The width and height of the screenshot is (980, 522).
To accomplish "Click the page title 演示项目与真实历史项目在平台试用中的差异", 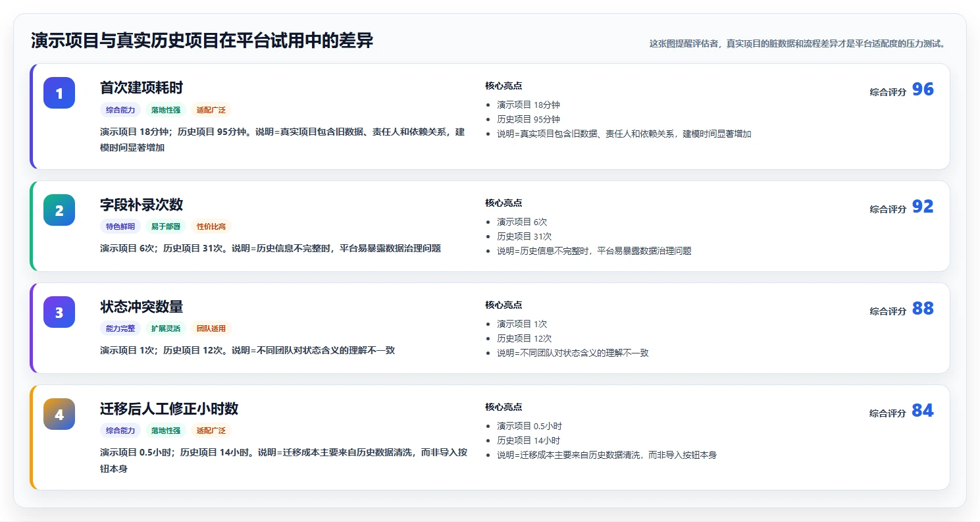I will click(x=202, y=41).
